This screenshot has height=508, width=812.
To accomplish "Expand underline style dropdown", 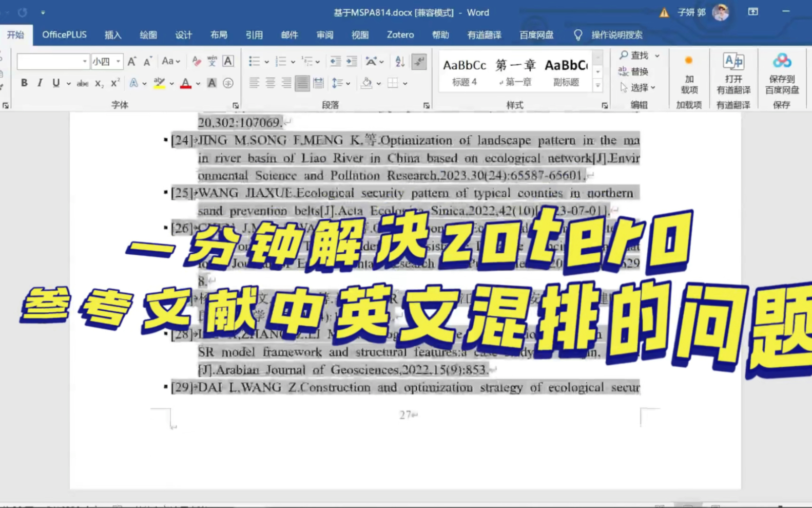I will coord(68,84).
